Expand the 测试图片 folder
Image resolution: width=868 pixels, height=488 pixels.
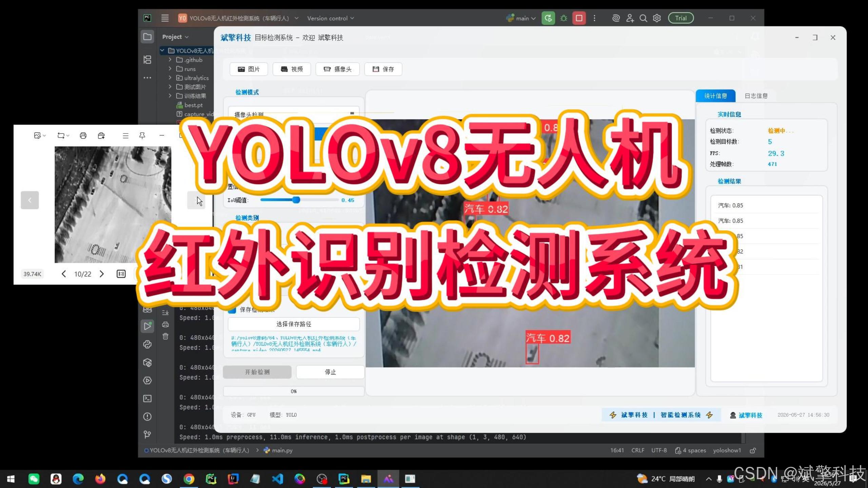(170, 87)
